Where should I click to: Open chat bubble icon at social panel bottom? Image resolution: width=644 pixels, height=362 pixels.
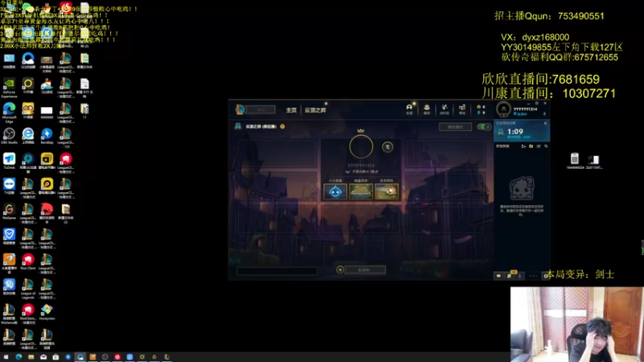pyautogui.click(x=498, y=276)
